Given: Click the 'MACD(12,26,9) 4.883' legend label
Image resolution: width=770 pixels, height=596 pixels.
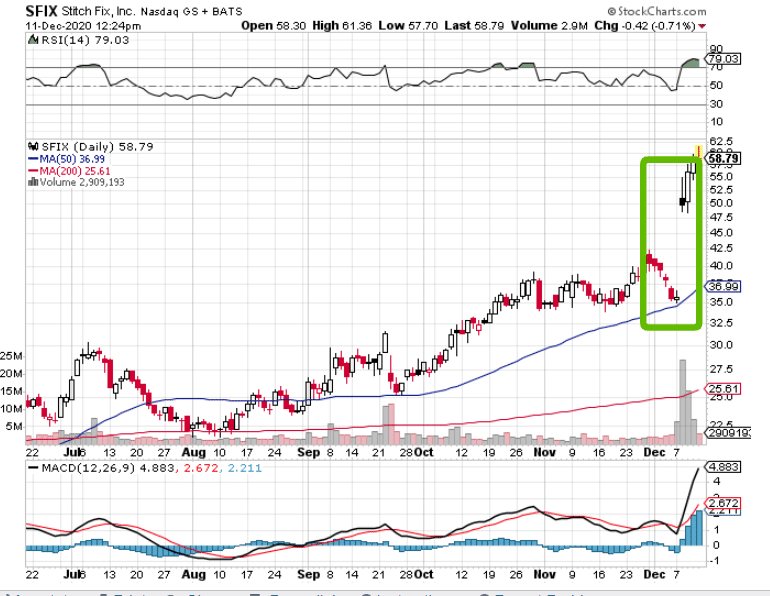Looking at the screenshot, I should click(108, 468).
